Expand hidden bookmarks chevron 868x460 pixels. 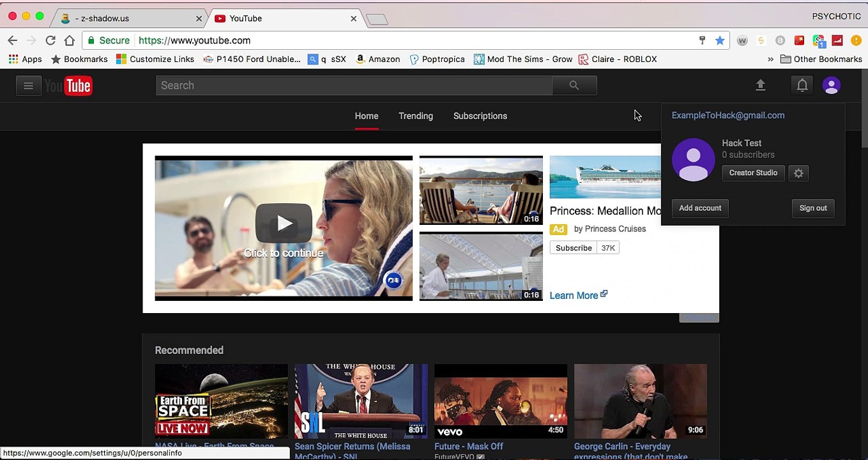point(770,59)
